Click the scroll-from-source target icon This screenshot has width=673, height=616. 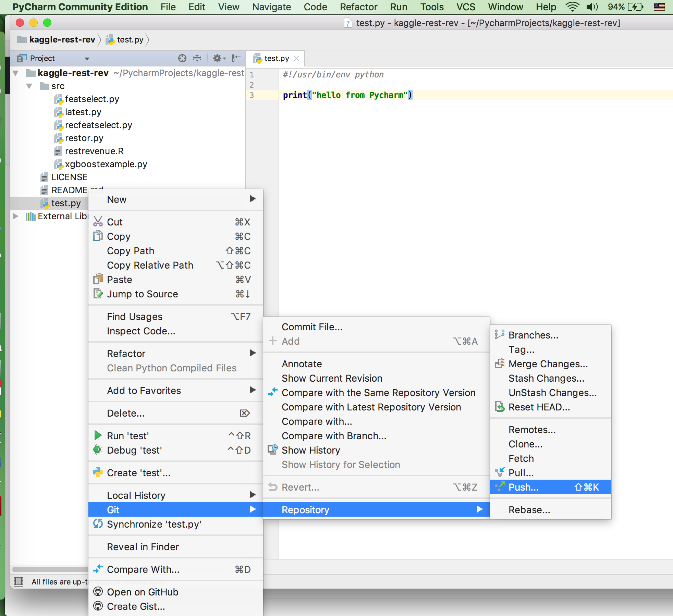coord(182,58)
